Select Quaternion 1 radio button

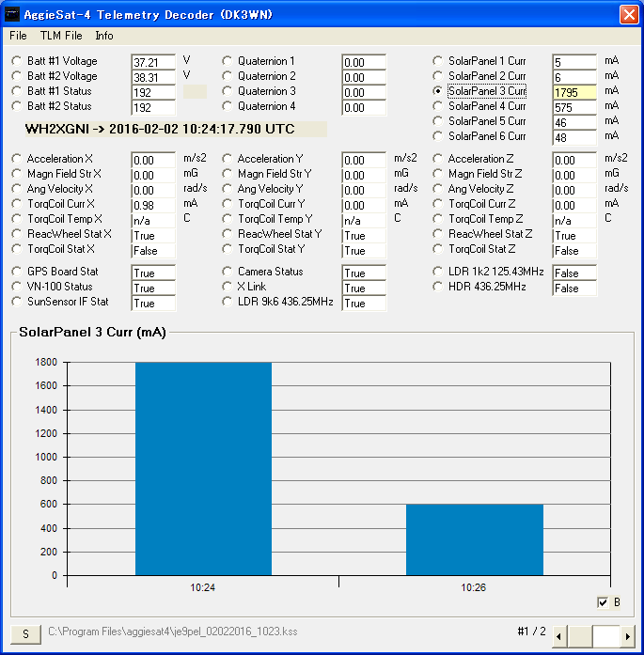(x=228, y=61)
